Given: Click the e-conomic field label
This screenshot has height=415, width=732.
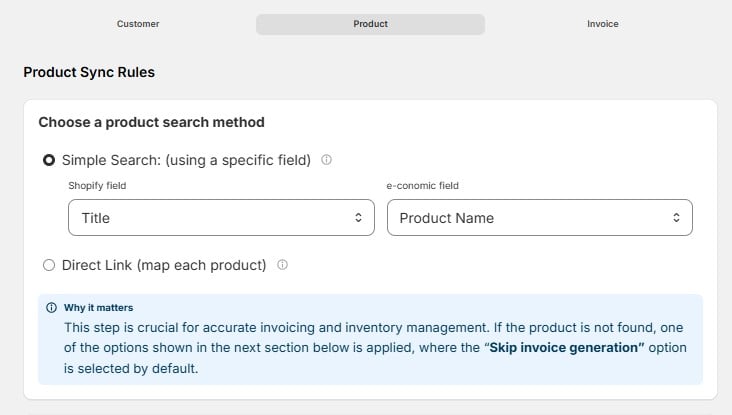Looking at the screenshot, I should [x=422, y=185].
